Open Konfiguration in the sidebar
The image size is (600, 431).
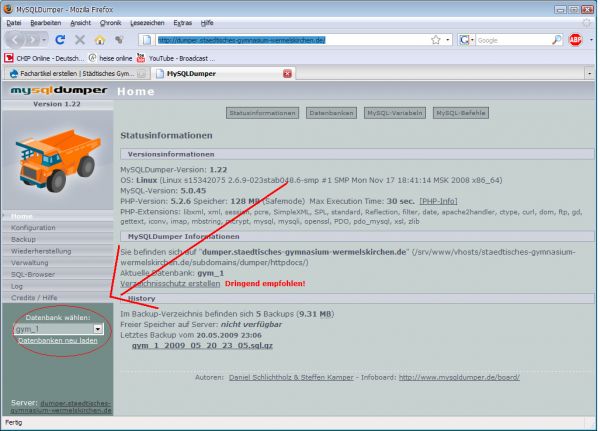(x=57, y=228)
